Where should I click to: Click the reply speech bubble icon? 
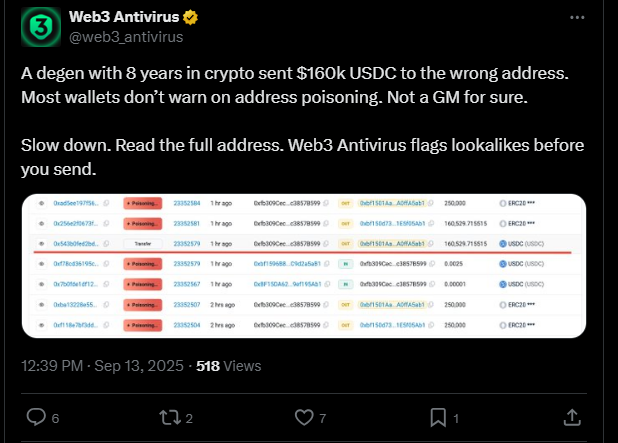click(36, 416)
